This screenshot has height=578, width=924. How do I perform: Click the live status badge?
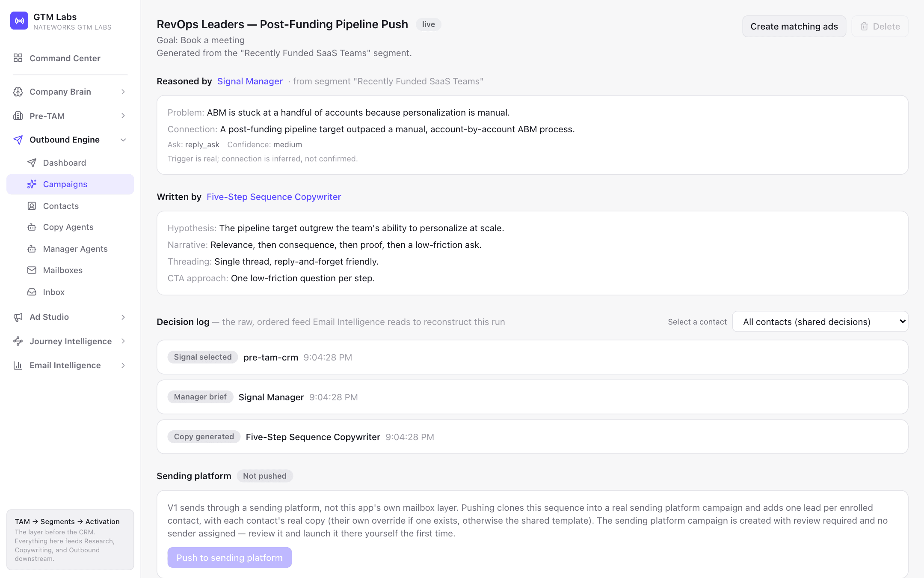point(428,24)
